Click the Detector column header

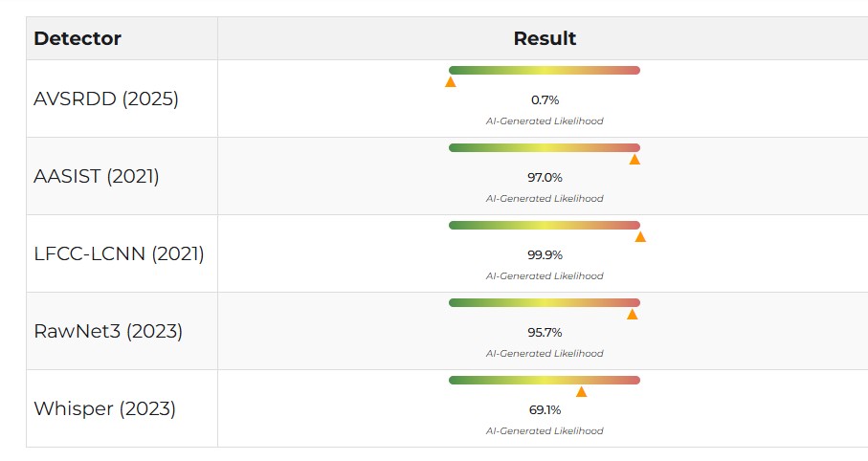pos(78,39)
